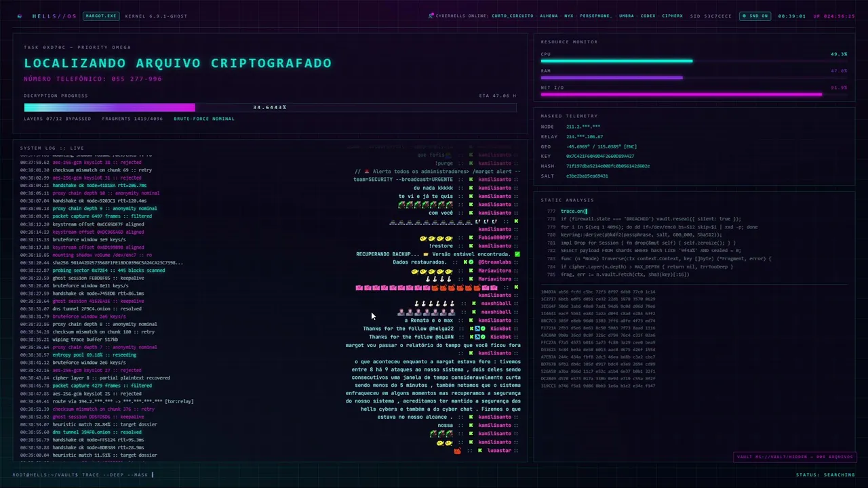Click the CPU usage bar
Screen dimensions: 868x488
(694, 61)
